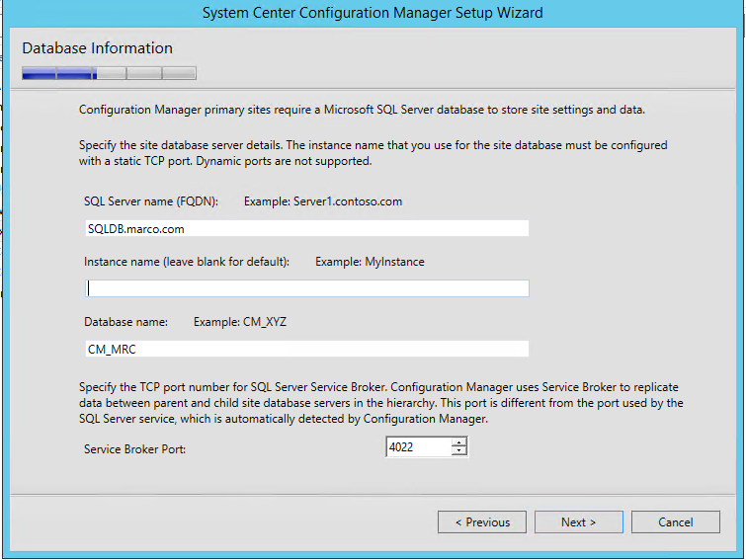
Task: Click the Database Information heading
Action: tap(97, 48)
